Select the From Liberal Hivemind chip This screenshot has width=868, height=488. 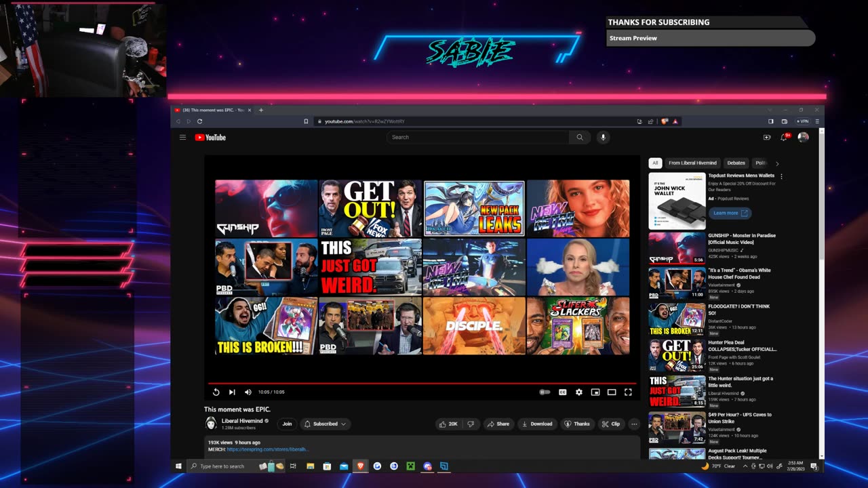[692, 163]
